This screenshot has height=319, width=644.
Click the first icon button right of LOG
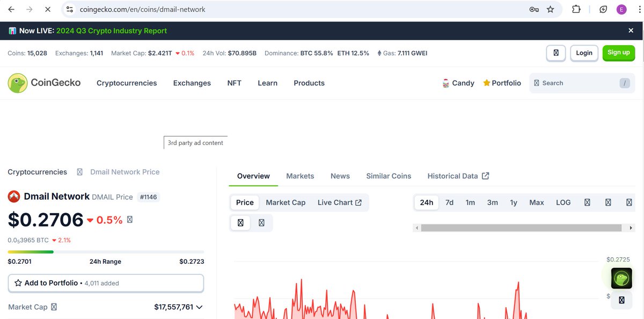[x=587, y=202]
